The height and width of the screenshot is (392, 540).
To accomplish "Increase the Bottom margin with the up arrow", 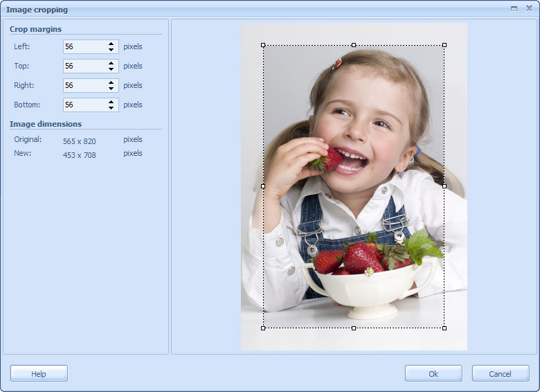I will pyautogui.click(x=111, y=102).
